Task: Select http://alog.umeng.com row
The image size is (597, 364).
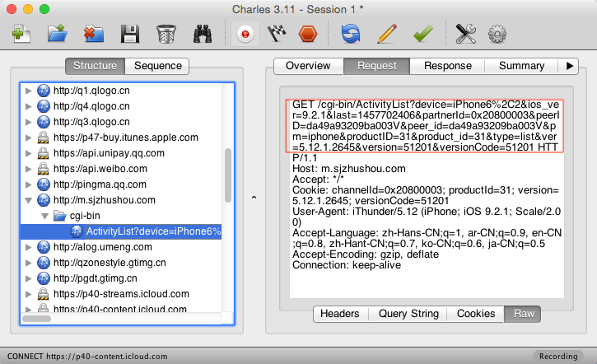Action: [x=121, y=247]
